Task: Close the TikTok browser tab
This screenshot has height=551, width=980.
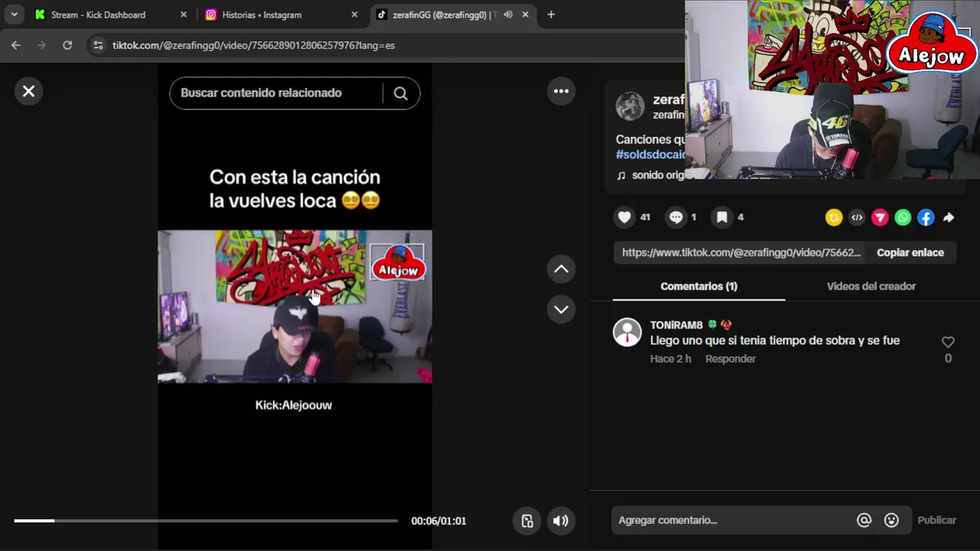Action: coord(525,15)
